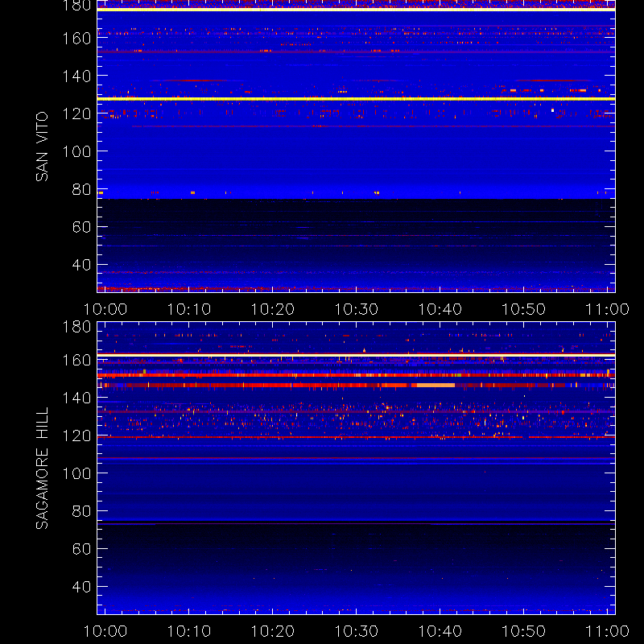This screenshot has height=644, width=644.
Task: Select the 40 tick label in Sagamore Hill plot
Action: (x=81, y=587)
